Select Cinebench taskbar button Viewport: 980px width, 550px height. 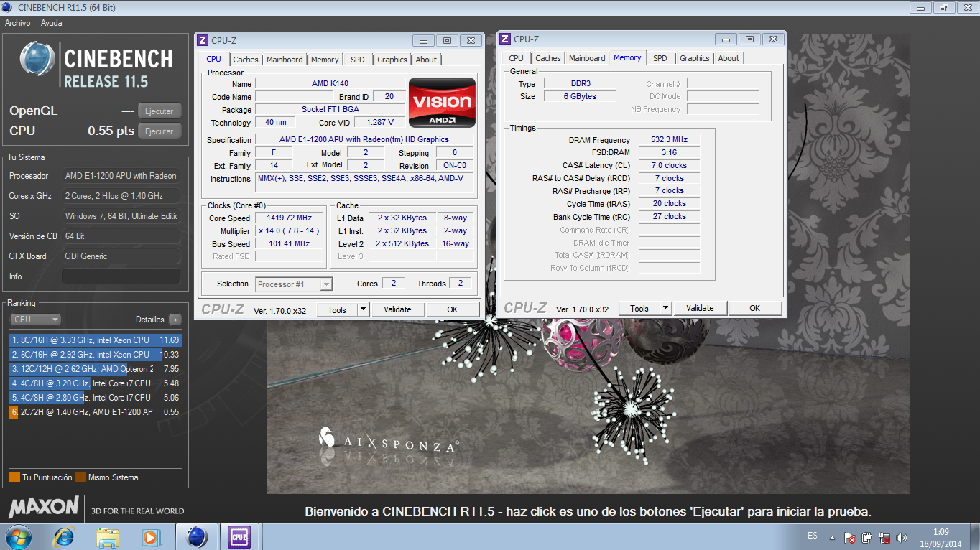197,536
